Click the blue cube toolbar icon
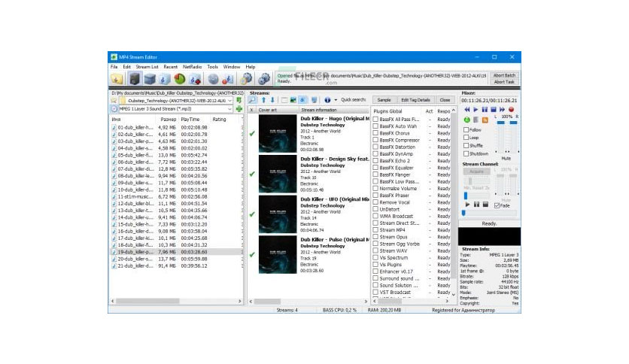629x364 pixels. tap(150, 79)
